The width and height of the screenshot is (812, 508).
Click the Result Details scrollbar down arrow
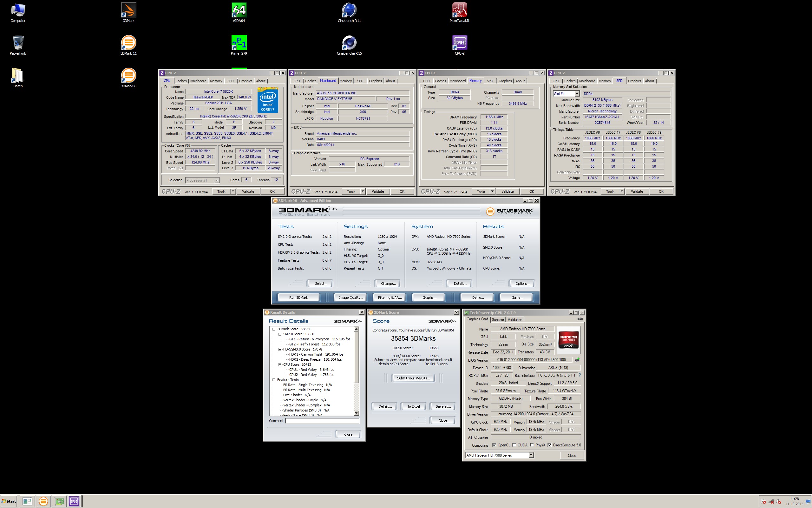pyautogui.click(x=356, y=413)
